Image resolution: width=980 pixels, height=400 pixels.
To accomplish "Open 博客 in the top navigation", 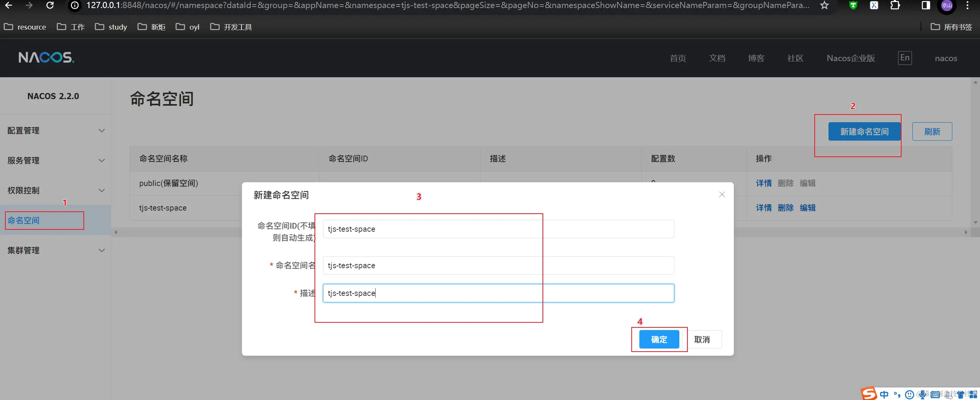I will coord(756,58).
